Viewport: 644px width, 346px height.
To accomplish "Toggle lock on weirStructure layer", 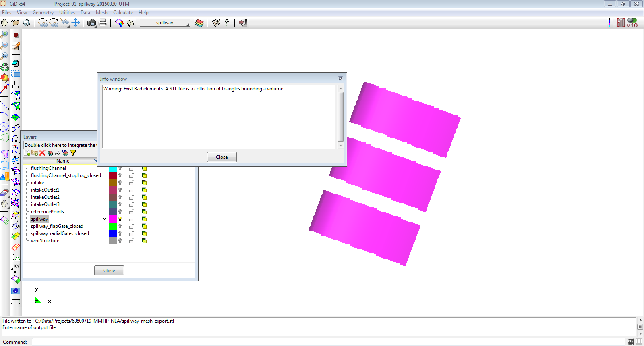I will tap(131, 241).
